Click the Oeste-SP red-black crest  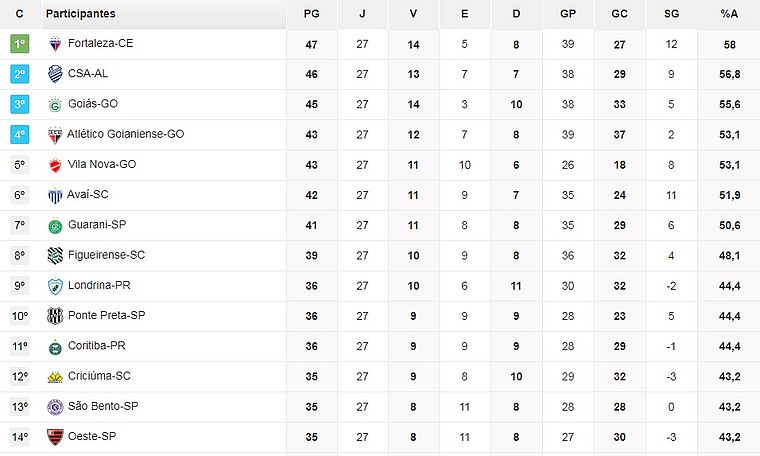click(55, 437)
